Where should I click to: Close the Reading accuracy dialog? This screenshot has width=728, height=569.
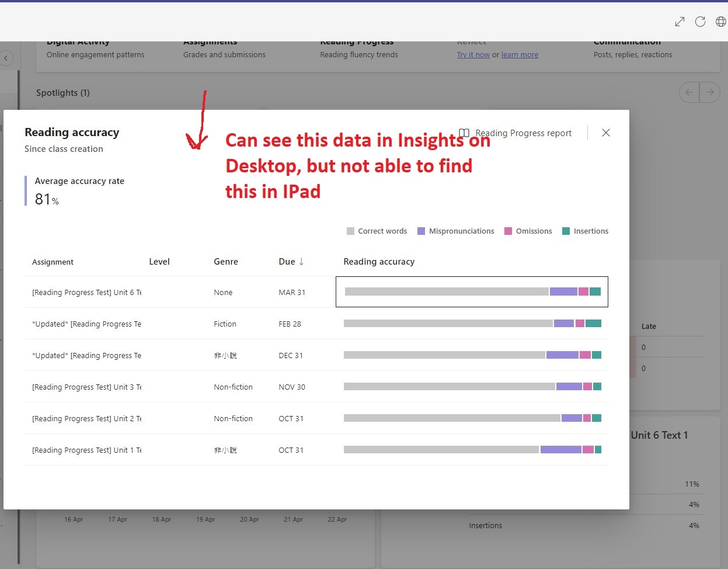[606, 133]
